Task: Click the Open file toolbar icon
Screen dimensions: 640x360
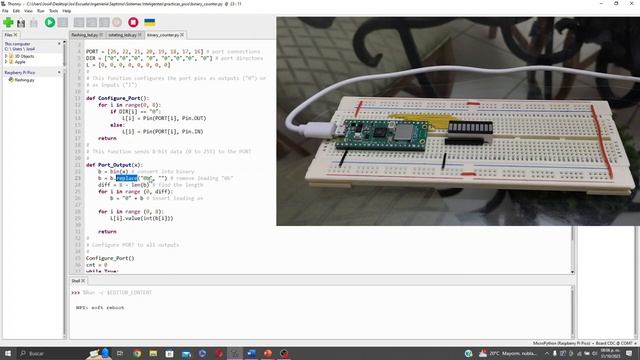Action: point(21,22)
